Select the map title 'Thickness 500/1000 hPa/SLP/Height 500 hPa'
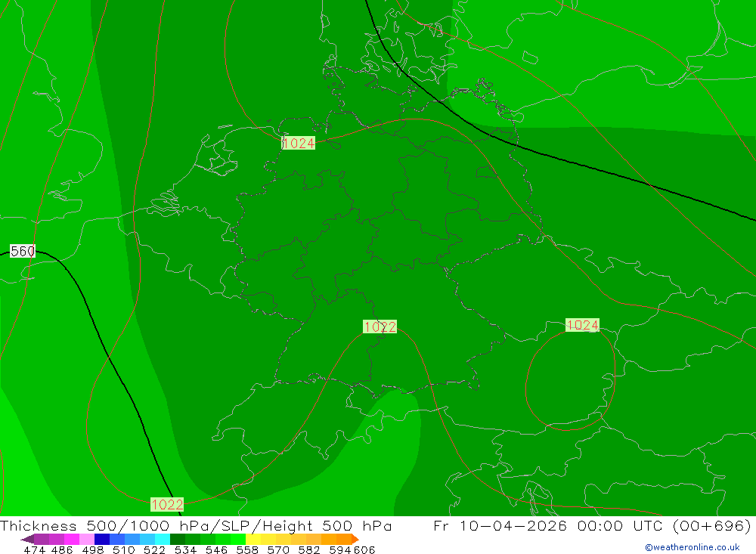The image size is (756, 554). tap(196, 525)
